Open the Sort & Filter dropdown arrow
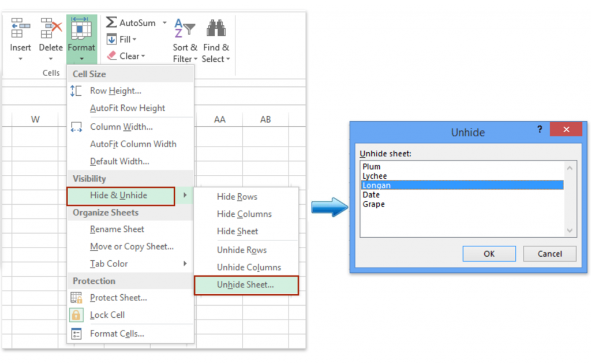Viewport: 591px width, 364px height. click(195, 59)
